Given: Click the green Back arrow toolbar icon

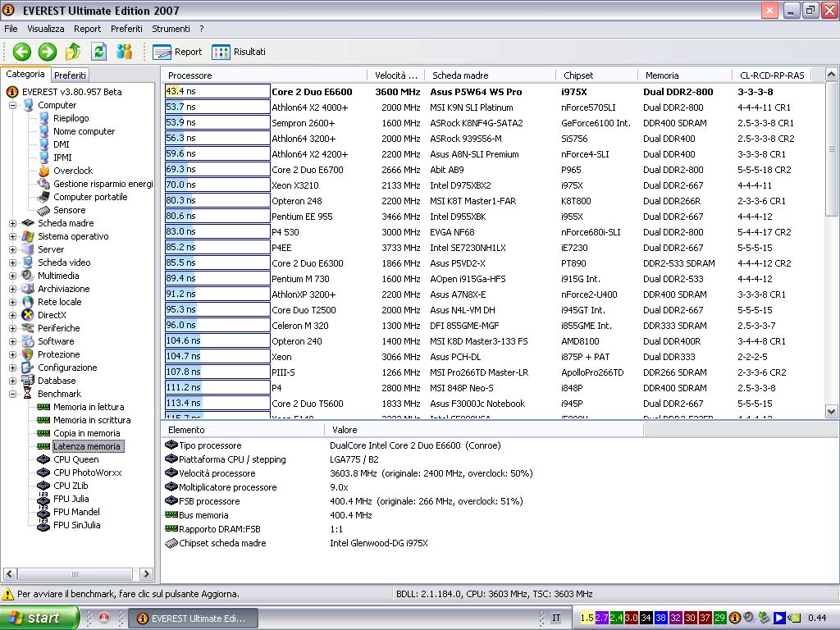Looking at the screenshot, I should pyautogui.click(x=22, y=52).
